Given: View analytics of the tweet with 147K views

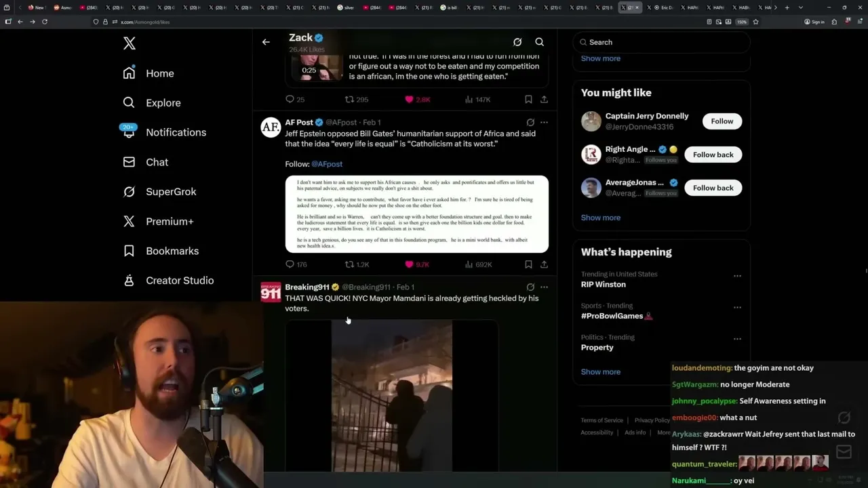Looking at the screenshot, I should [477, 100].
